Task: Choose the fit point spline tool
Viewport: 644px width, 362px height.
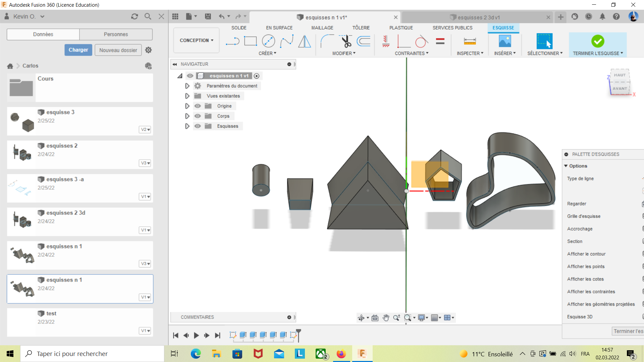Action: point(286,41)
